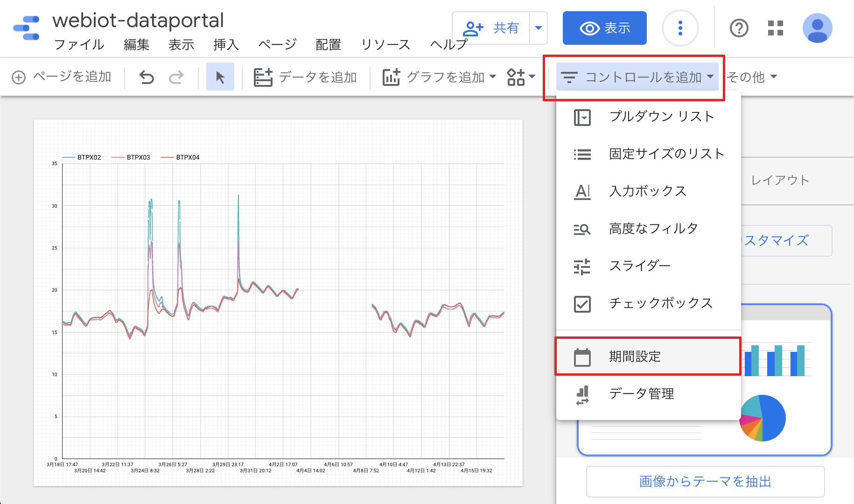Click the redo icon
This screenshot has height=504, width=854.
[x=176, y=77]
